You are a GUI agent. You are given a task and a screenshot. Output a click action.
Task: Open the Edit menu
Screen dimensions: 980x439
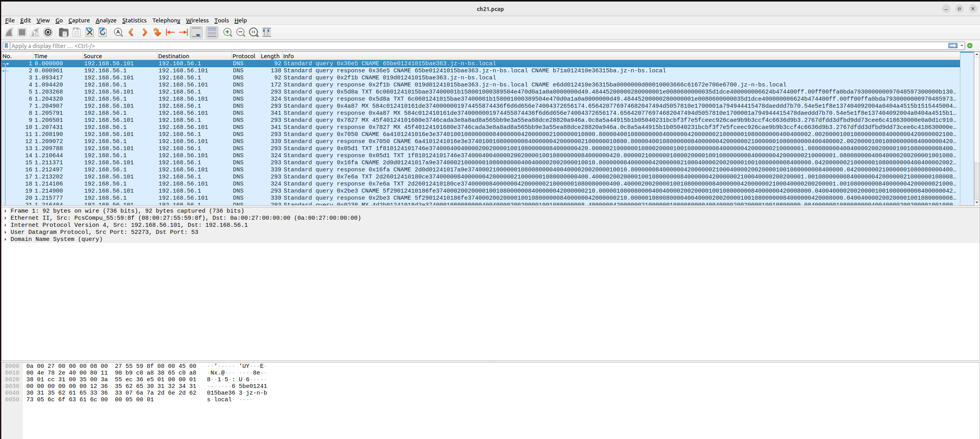(x=26, y=20)
